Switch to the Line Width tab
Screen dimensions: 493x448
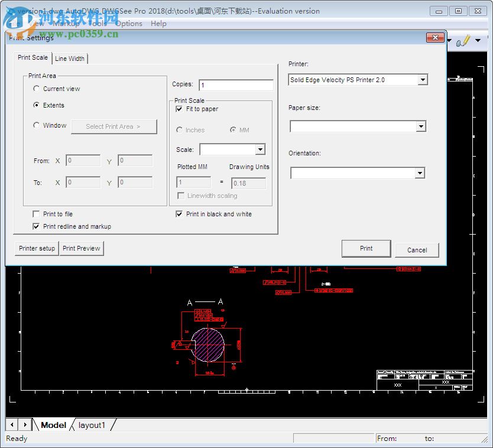[x=70, y=58]
